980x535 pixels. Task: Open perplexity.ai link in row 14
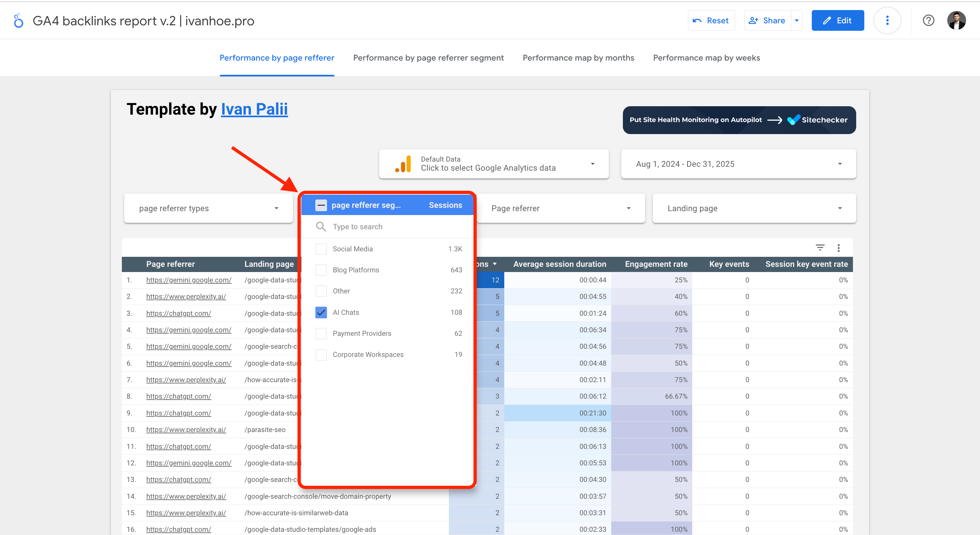[x=186, y=496]
